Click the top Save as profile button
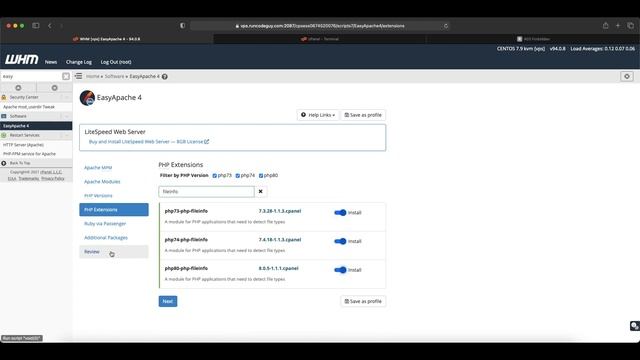The height and width of the screenshot is (360, 640). (x=363, y=115)
